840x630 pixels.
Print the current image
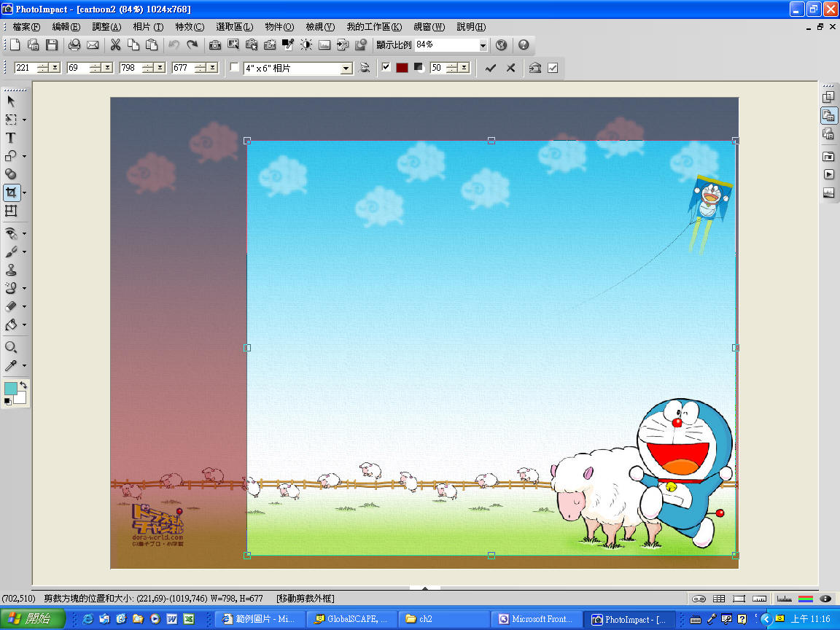tap(74, 45)
